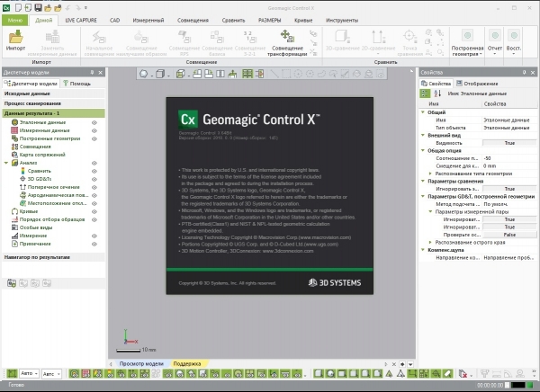Toggle visibility eye for Измерение

94,236
